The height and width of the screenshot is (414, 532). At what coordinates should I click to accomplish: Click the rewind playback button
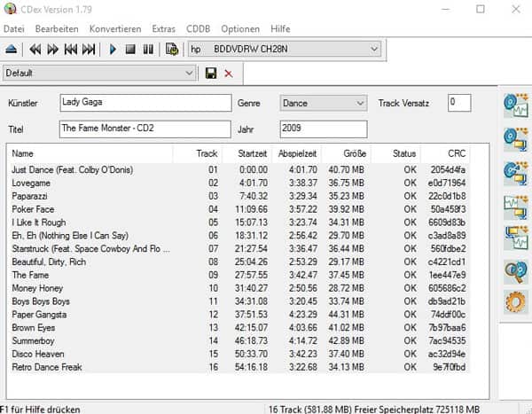coord(35,50)
